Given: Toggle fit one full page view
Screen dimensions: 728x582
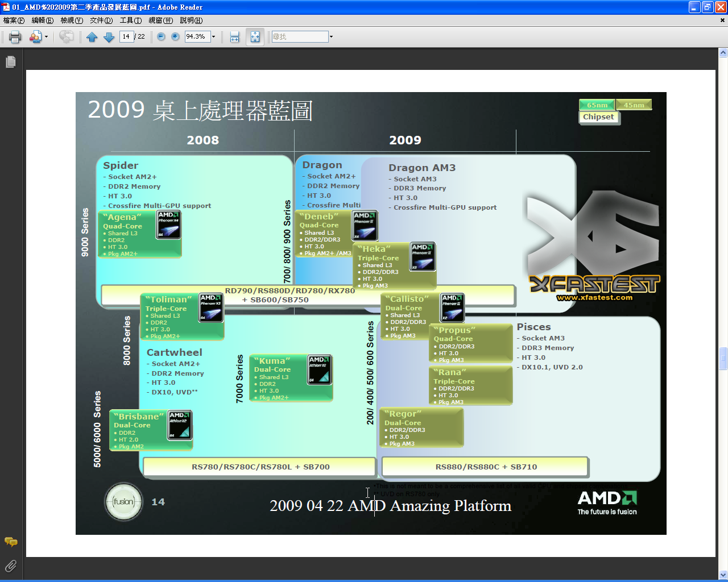Looking at the screenshot, I should (255, 37).
